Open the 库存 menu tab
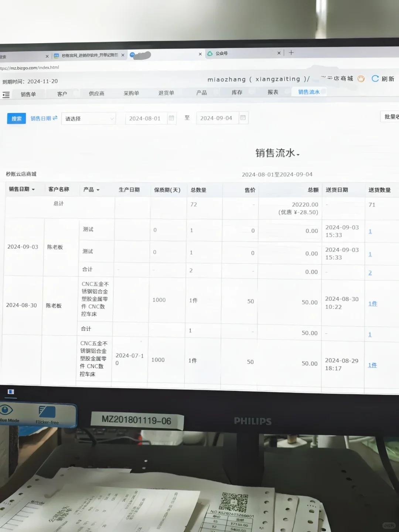399x532 pixels. click(x=237, y=92)
